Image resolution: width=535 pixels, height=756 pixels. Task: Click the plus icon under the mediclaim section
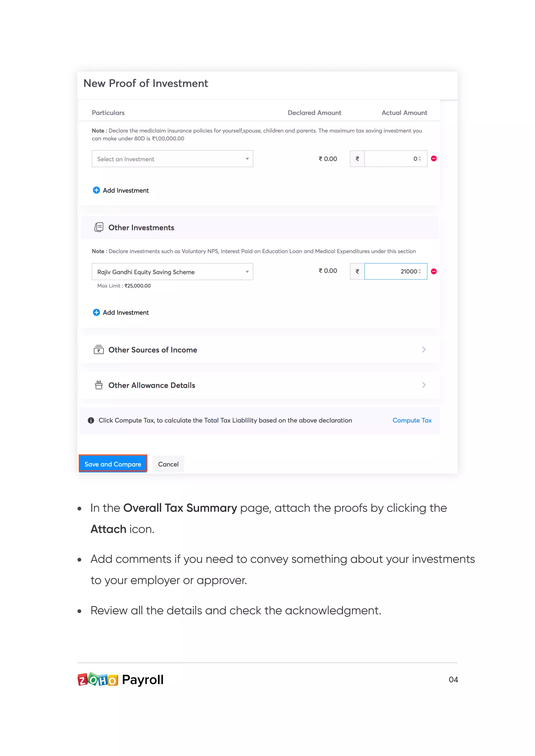tap(96, 190)
